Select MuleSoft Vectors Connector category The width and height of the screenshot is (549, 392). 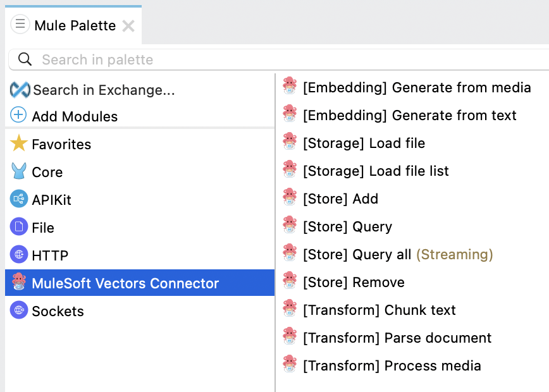pos(140,283)
